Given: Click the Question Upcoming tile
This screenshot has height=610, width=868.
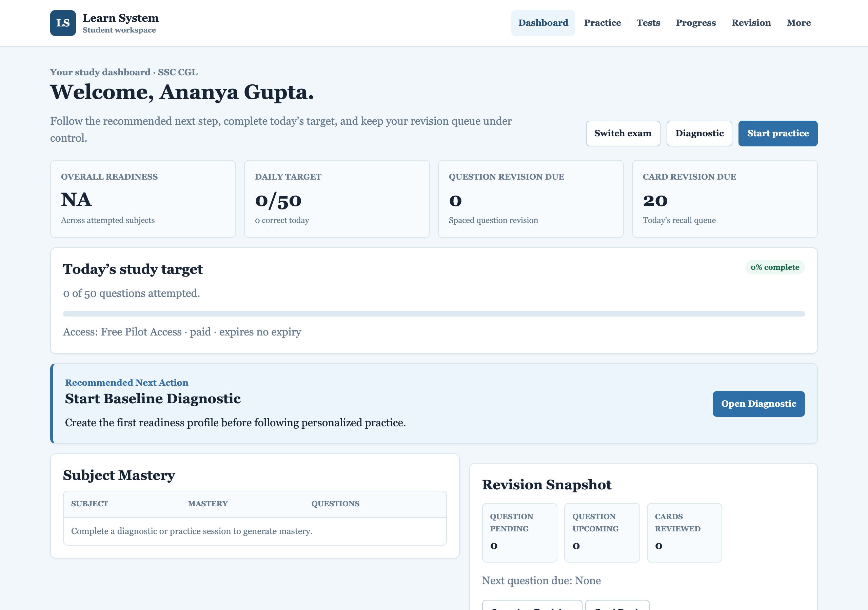Looking at the screenshot, I should coord(602,532).
